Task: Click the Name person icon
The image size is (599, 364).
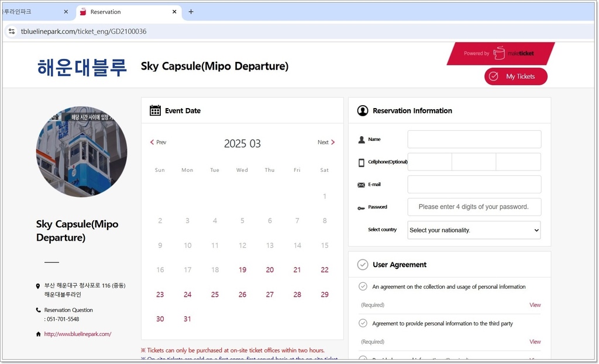Action: 362,139
